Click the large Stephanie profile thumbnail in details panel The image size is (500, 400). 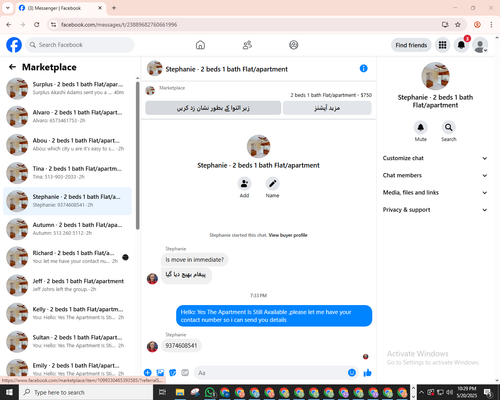435,76
